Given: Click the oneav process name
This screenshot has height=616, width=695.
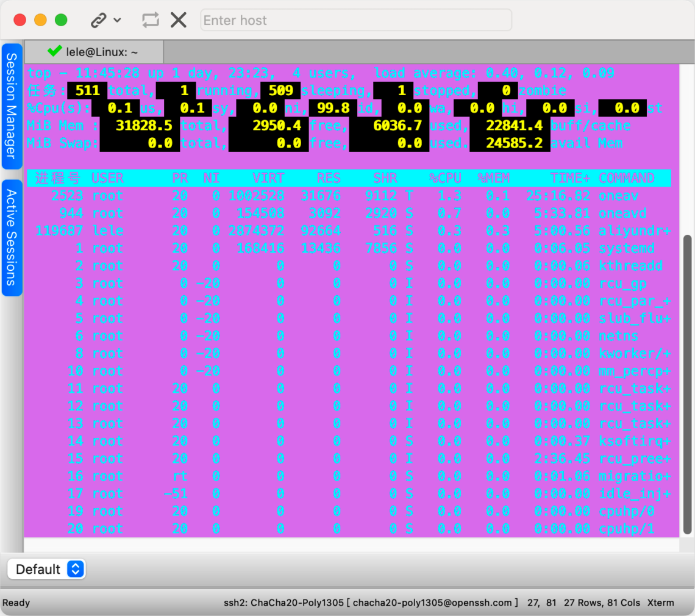Looking at the screenshot, I should click(618, 196).
